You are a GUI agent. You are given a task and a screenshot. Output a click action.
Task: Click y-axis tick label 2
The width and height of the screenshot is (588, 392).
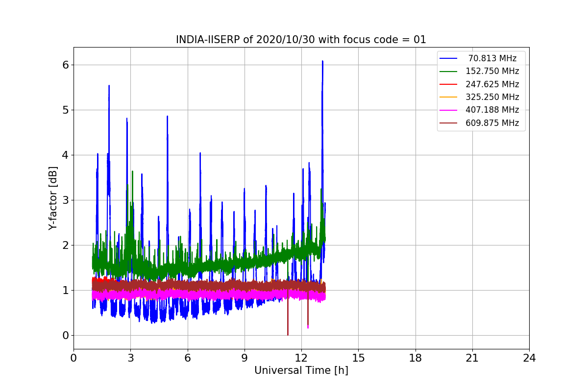(65, 245)
